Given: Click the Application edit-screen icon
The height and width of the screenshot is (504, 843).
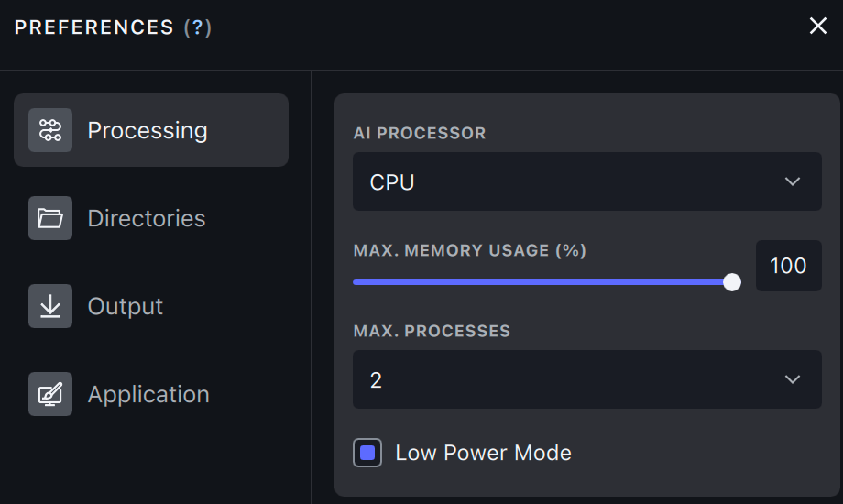Looking at the screenshot, I should (50, 394).
